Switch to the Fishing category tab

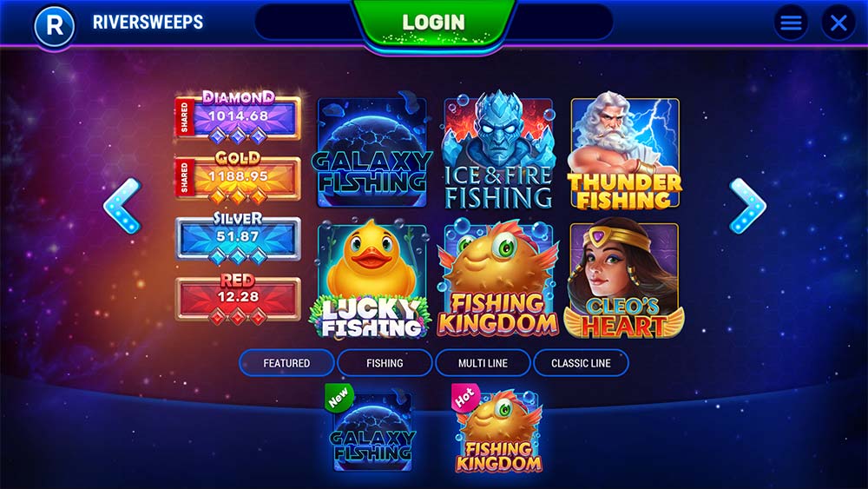click(x=385, y=363)
